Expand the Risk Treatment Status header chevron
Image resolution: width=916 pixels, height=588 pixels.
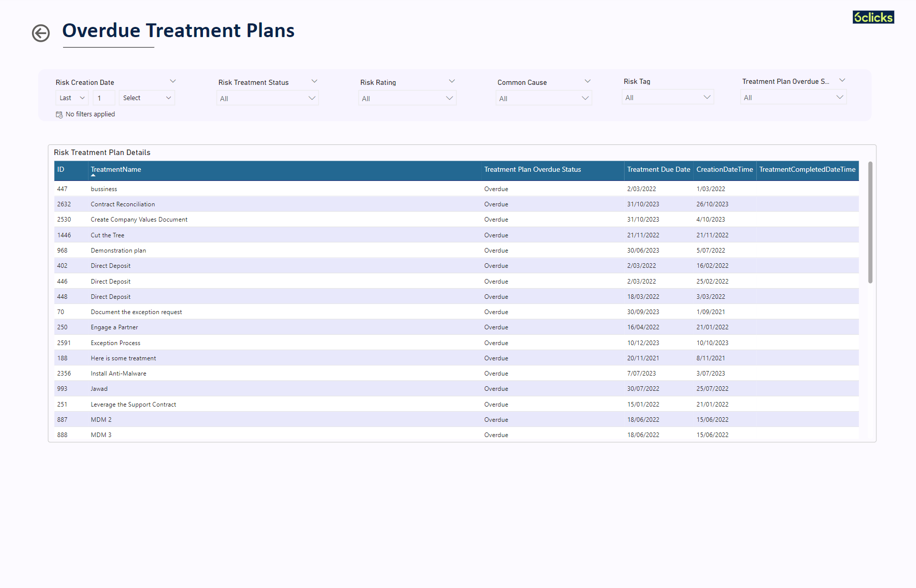pos(314,81)
